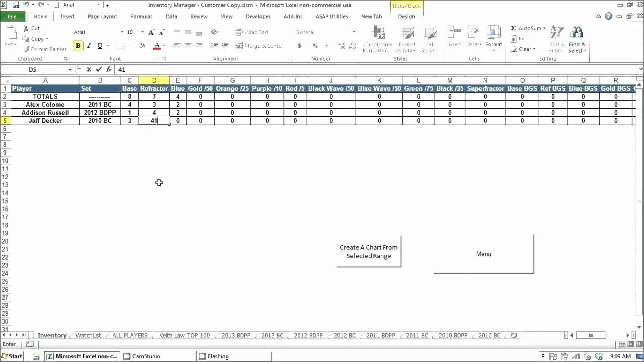Open Find & Select binoculars icon
Image resolution: width=644 pixels, height=362 pixels.
click(x=577, y=33)
